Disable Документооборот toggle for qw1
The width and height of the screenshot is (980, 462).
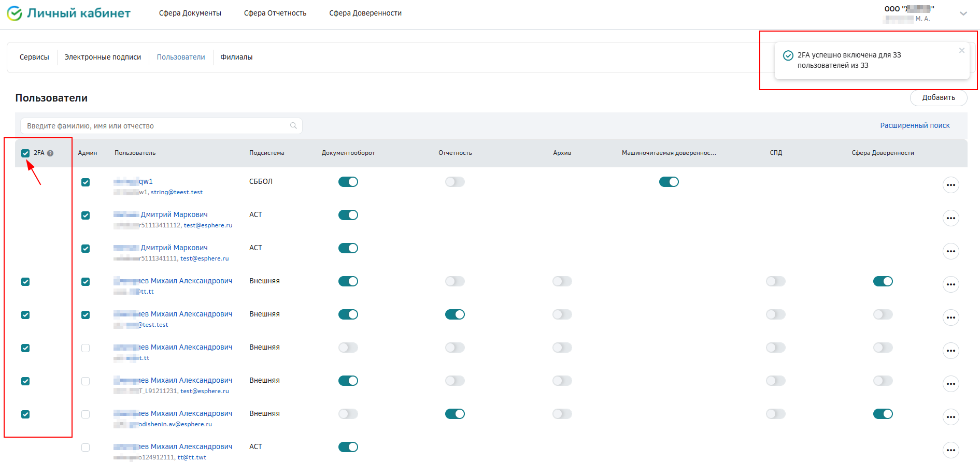(348, 182)
